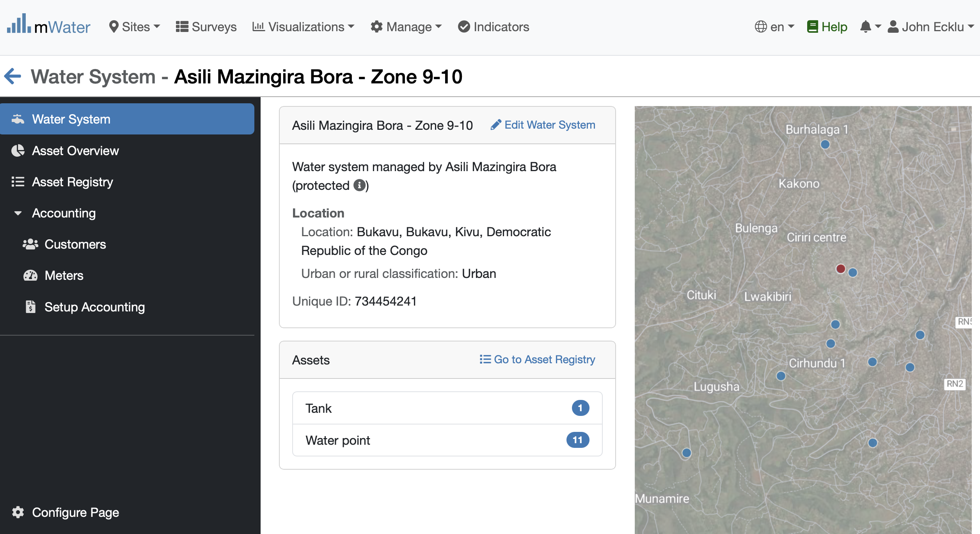The height and width of the screenshot is (534, 980).
Task: Click the Meters gauge icon
Action: click(30, 275)
